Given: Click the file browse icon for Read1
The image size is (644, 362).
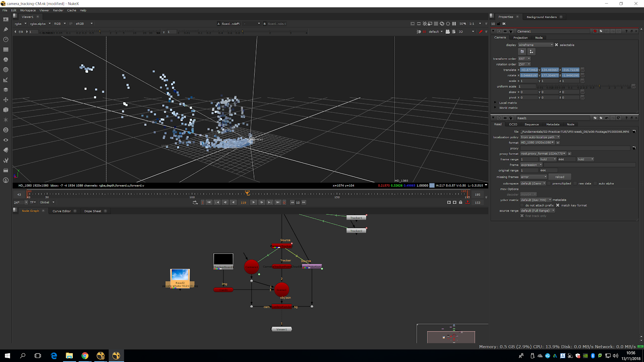Looking at the screenshot, I should coord(634,132).
